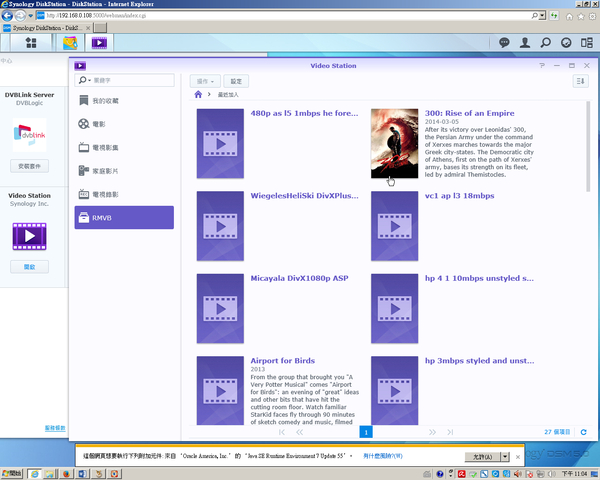Open the DSM main menu grid icon
Viewport: 600px width, 480px height.
tap(31, 43)
